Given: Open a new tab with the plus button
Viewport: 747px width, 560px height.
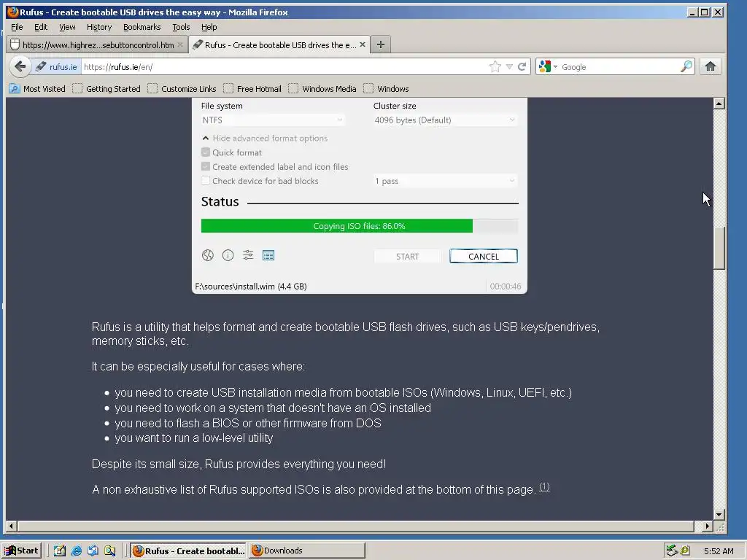Looking at the screenshot, I should pos(380,44).
